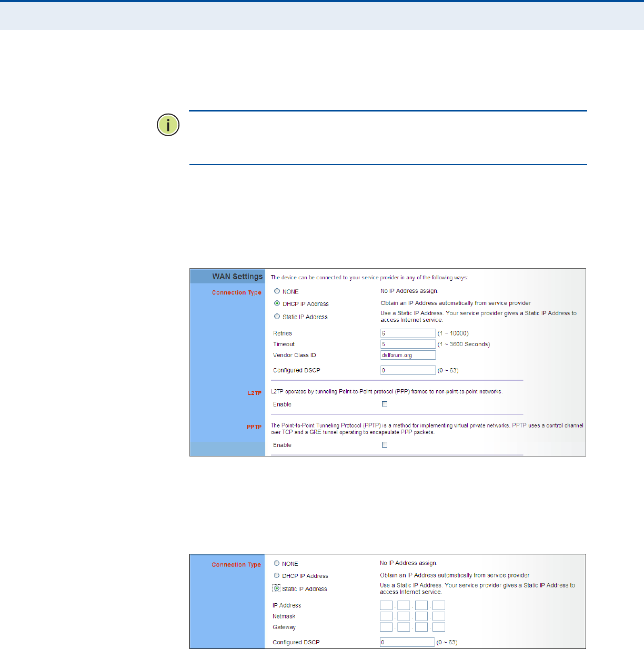Click the red PPTP section label
The image size is (644, 649).
(254, 427)
